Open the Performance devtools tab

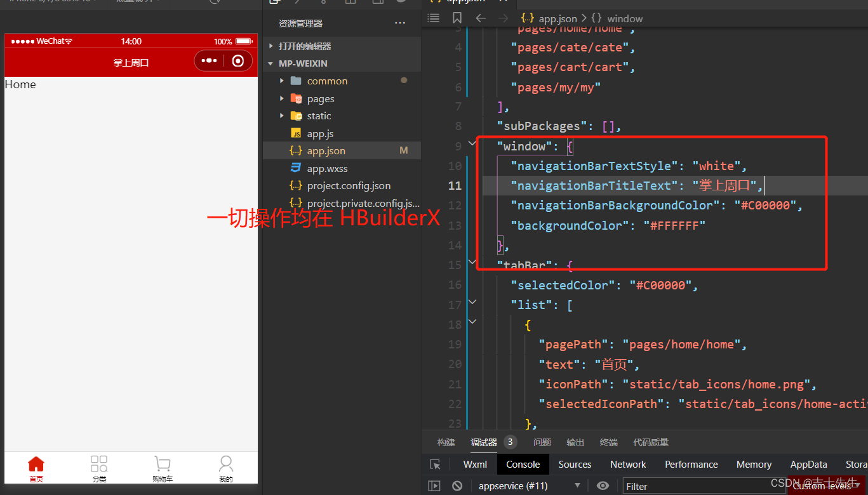click(691, 465)
